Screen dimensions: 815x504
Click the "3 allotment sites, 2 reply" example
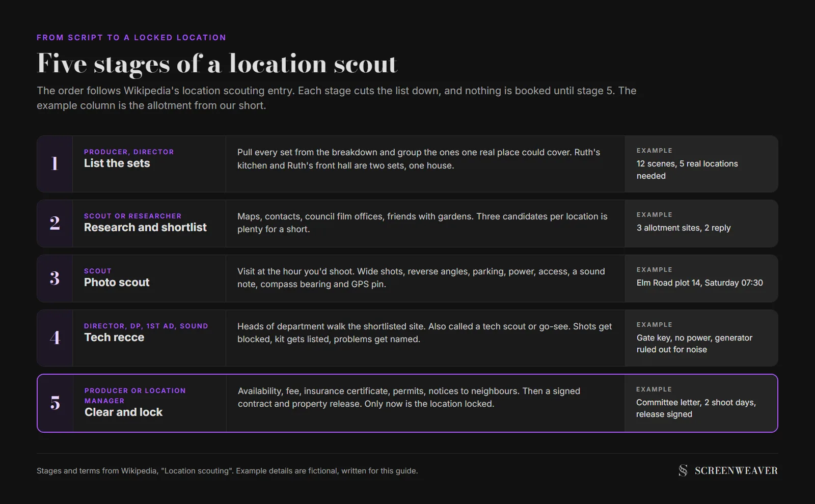(684, 228)
